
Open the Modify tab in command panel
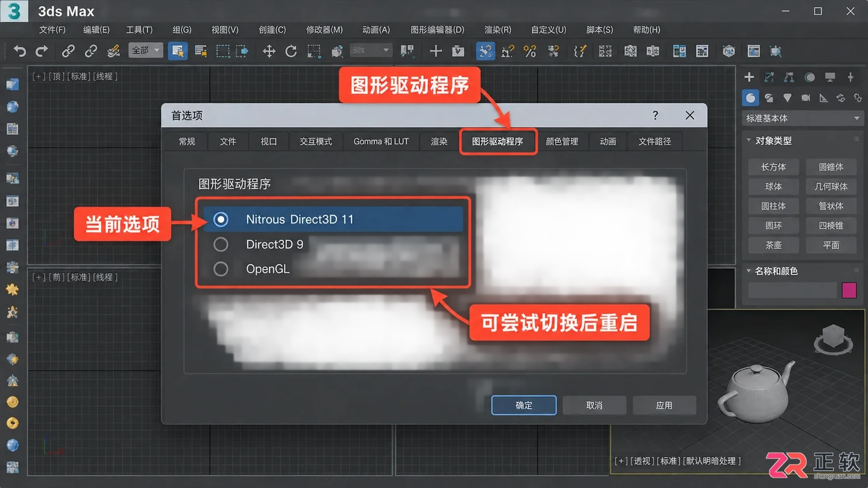pos(769,77)
